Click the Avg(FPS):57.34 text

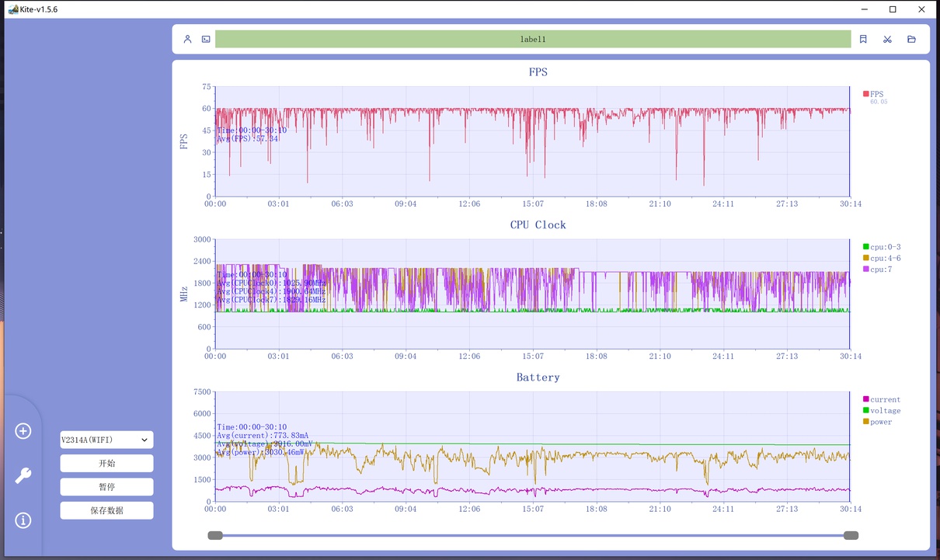(248, 139)
